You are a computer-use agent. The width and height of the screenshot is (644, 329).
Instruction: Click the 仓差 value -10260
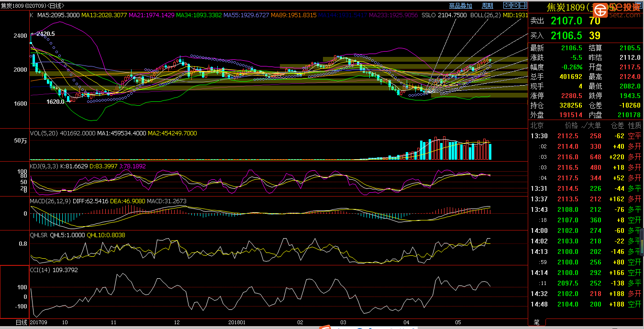tap(629, 105)
